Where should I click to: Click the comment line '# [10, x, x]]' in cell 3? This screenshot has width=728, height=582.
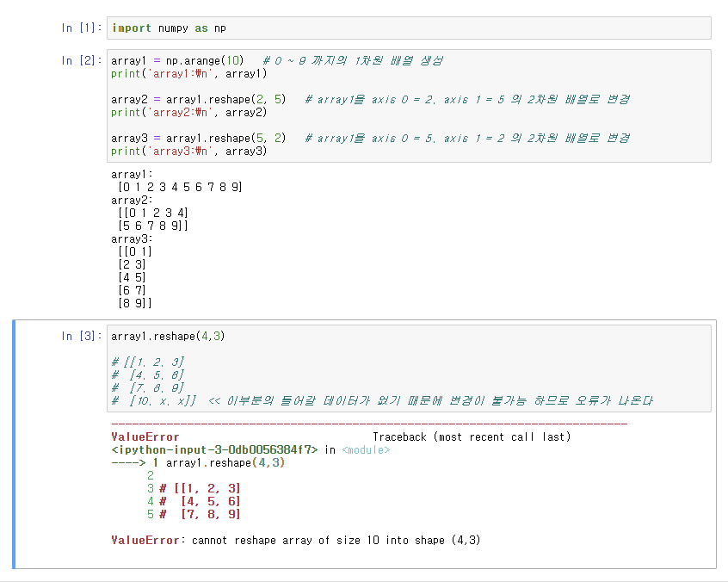pos(154,401)
